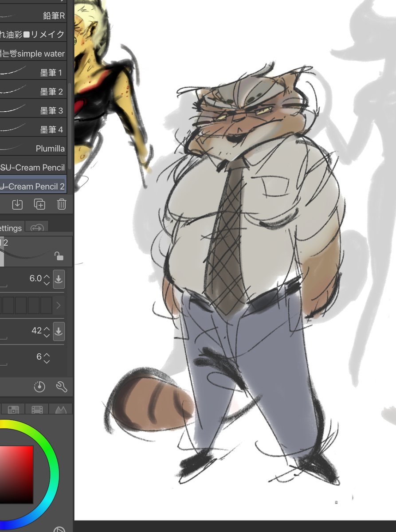Select the 墨筆 1 brush
The image size is (396, 532).
33,72
